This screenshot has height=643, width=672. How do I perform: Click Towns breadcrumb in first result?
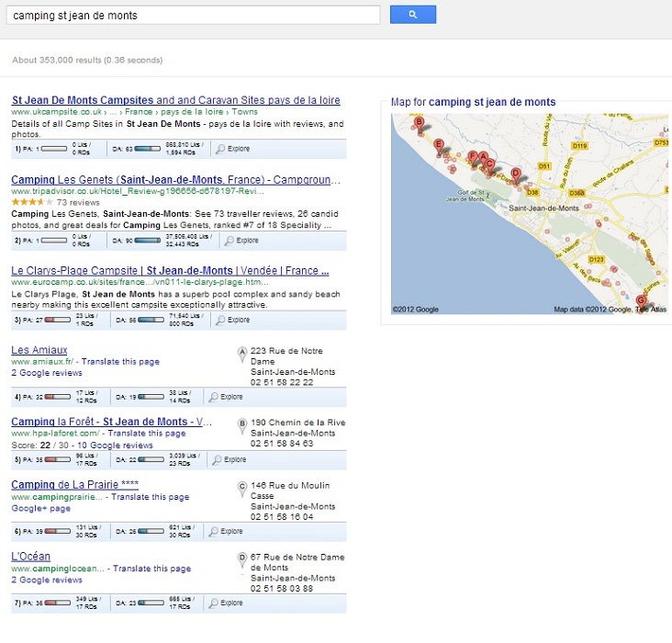(245, 111)
